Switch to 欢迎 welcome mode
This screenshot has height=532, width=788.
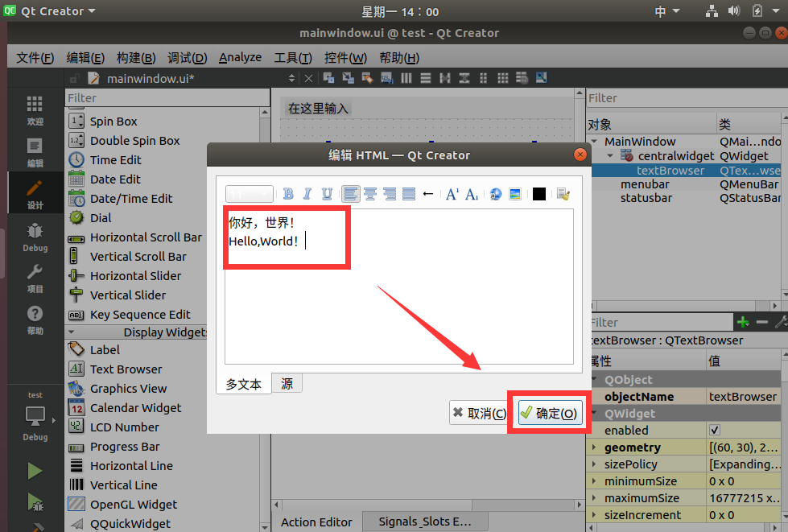coord(35,110)
